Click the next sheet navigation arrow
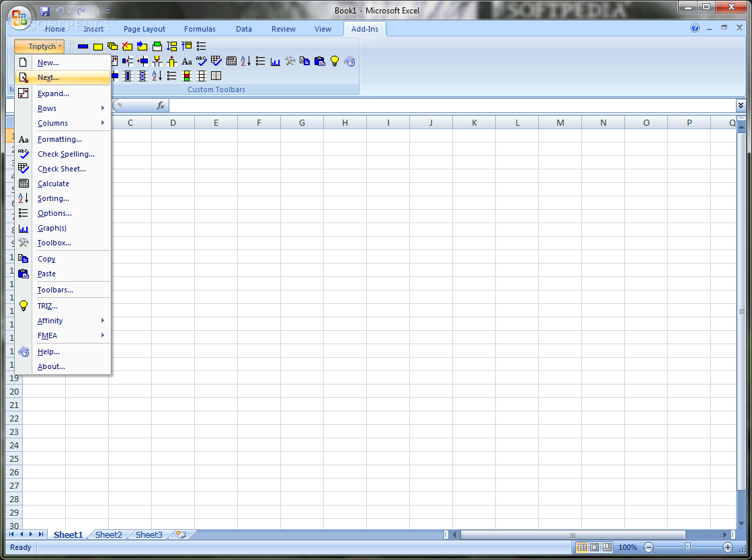Screen dimensions: 752x560 tap(31, 534)
